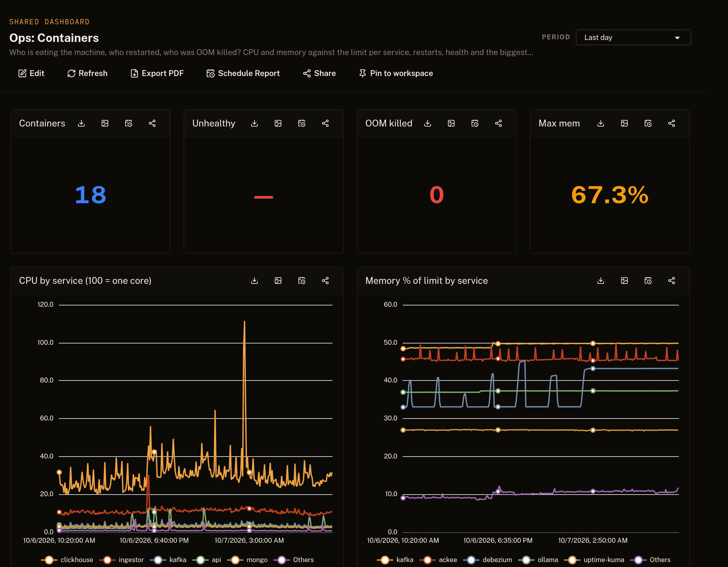Click the Edit dashboard button

click(31, 73)
